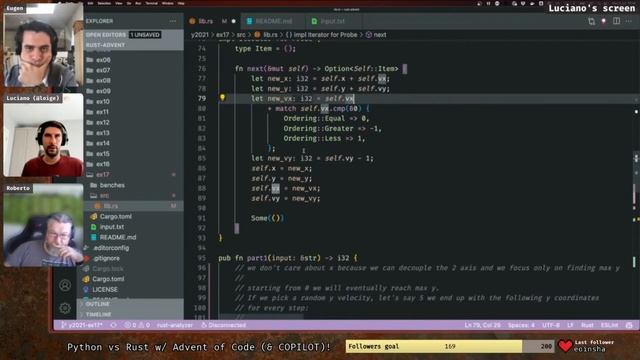640x360 pixels.
Task: Expand the ex15 folder
Action: coord(99,154)
